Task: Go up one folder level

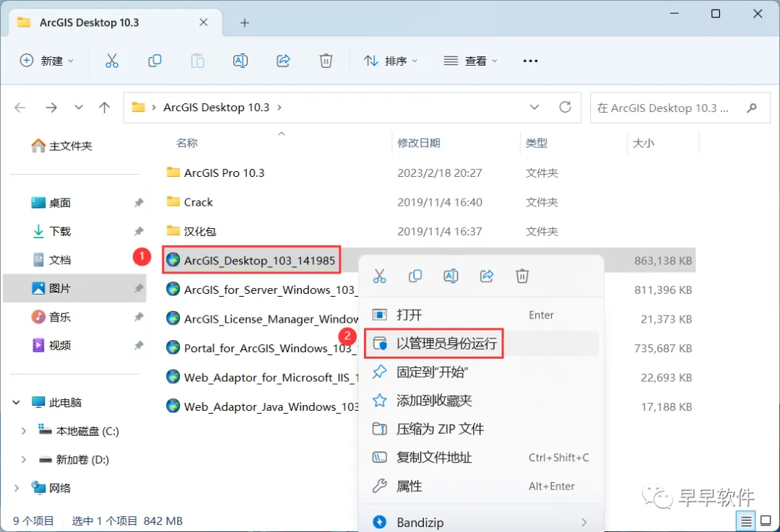Action: (105, 108)
